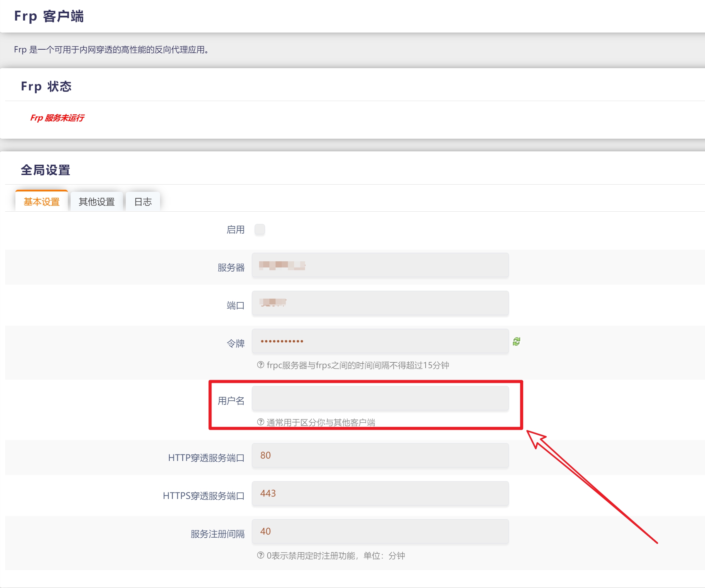Click the 令牌 token password field

coord(380,341)
